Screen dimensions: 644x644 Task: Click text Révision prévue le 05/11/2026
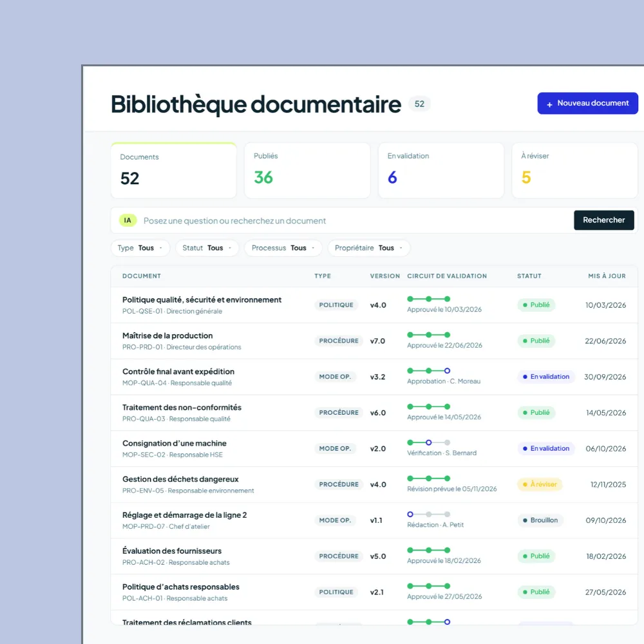[x=452, y=489]
